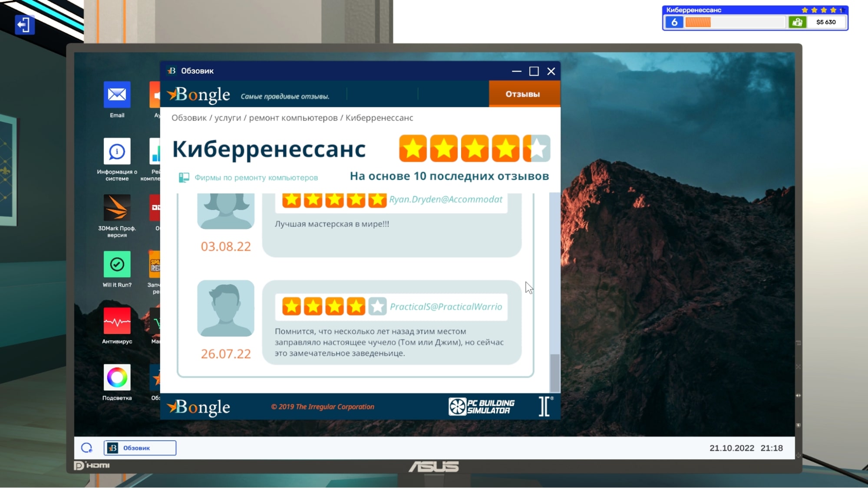Minimize the Обзовик window

click(516, 71)
